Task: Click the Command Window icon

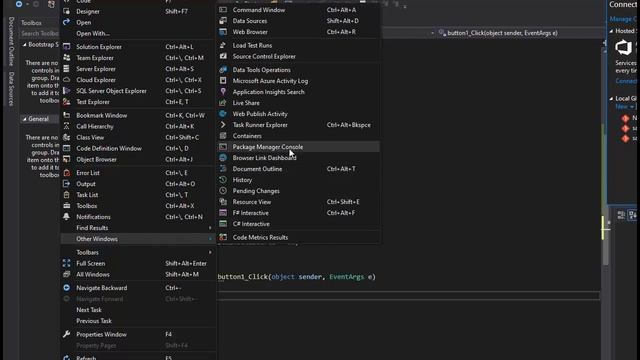Action: click(x=223, y=10)
